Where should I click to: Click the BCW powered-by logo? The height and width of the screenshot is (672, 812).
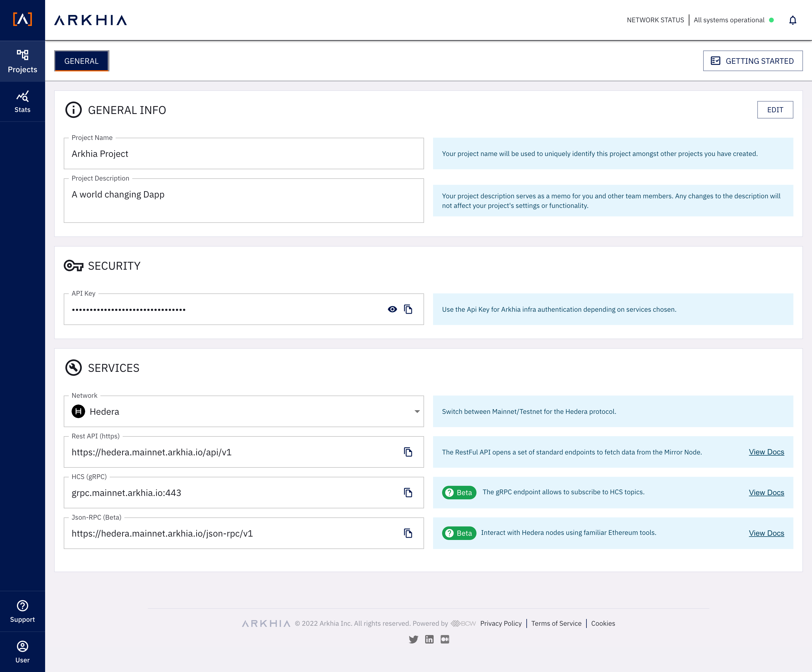463,623
